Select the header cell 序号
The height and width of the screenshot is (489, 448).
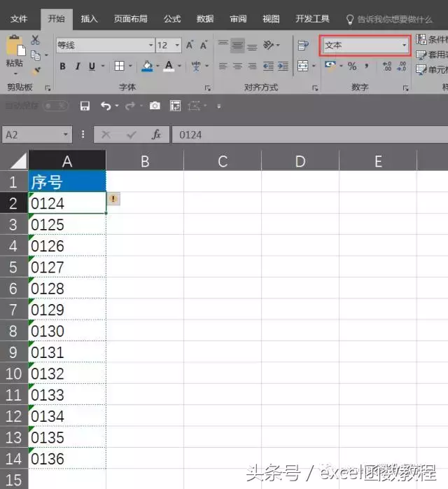click(67, 181)
